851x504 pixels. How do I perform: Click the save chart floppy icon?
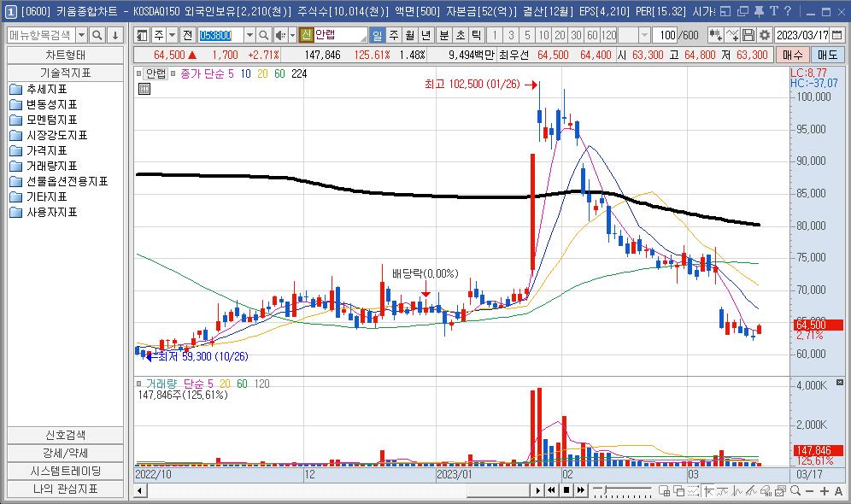(748, 35)
